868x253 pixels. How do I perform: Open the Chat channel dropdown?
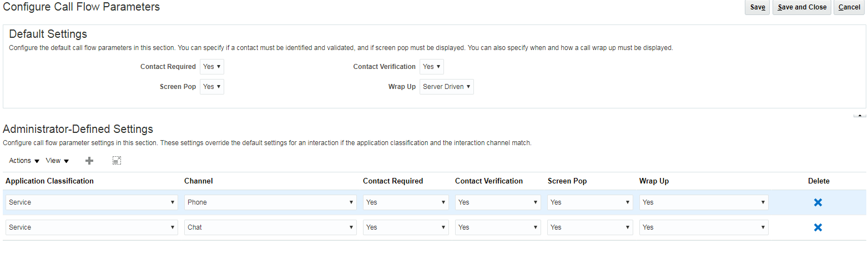[x=270, y=227]
